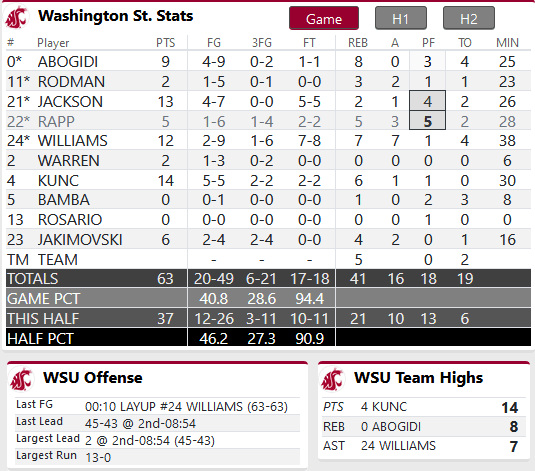This screenshot has width=535, height=471.
Task: Select the ABOGIDI player name
Action: click(68, 62)
